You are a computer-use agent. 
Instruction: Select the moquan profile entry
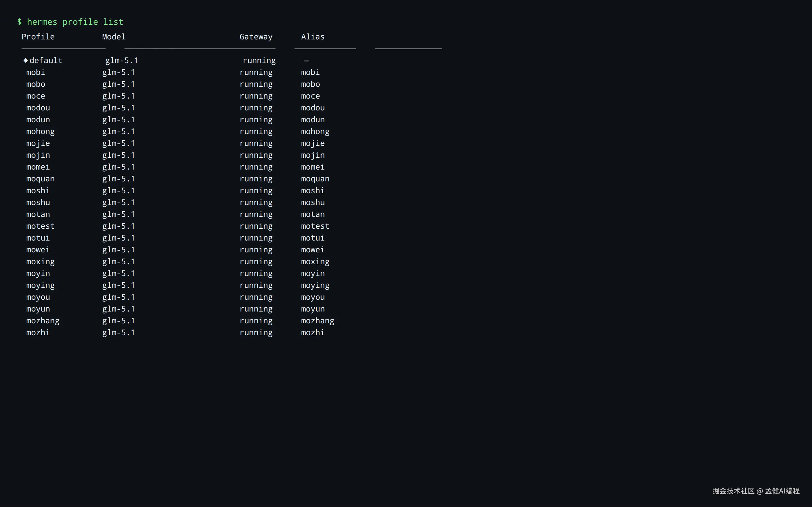click(x=40, y=179)
